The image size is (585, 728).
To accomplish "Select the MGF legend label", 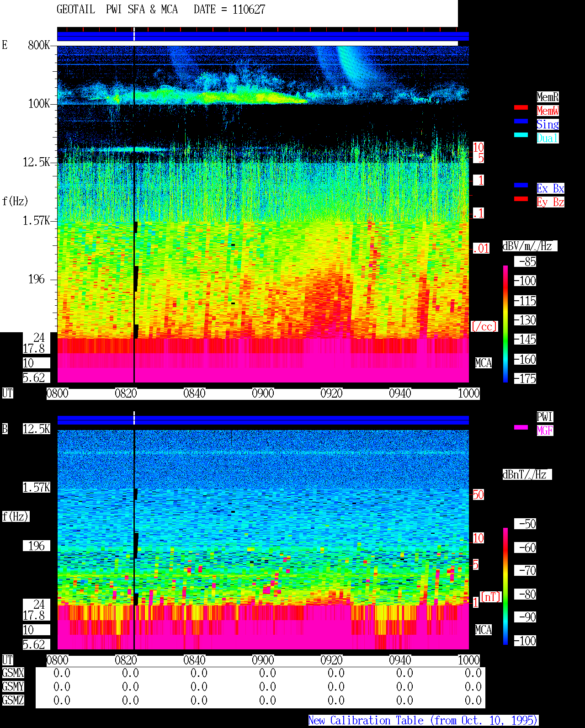I will click(x=545, y=430).
